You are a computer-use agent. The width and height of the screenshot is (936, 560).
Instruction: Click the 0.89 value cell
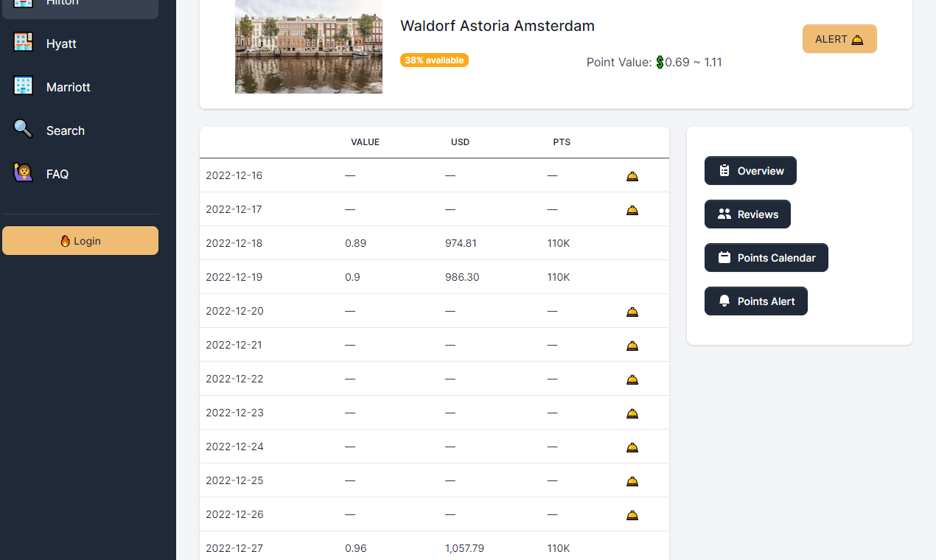pos(355,243)
